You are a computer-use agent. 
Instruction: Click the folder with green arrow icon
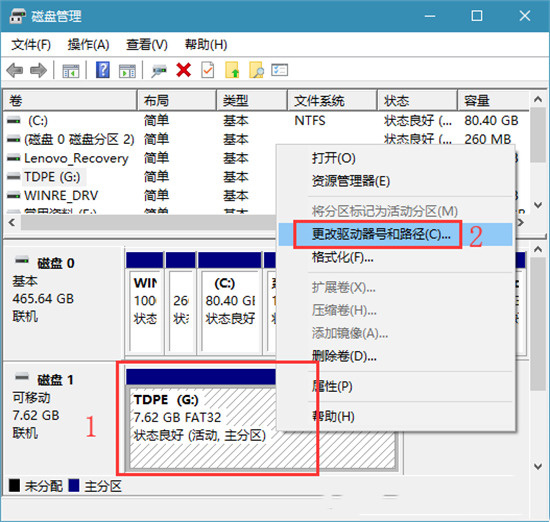point(232,70)
